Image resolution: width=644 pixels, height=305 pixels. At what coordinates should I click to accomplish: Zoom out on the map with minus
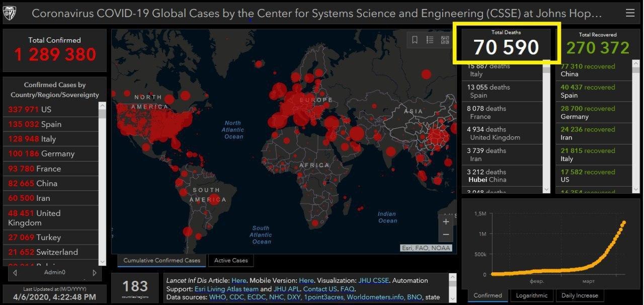[446, 235]
